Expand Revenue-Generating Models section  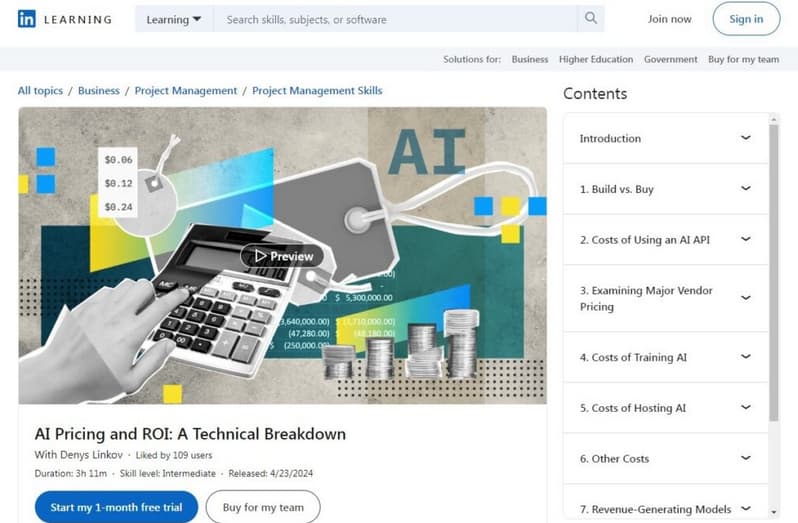745,509
